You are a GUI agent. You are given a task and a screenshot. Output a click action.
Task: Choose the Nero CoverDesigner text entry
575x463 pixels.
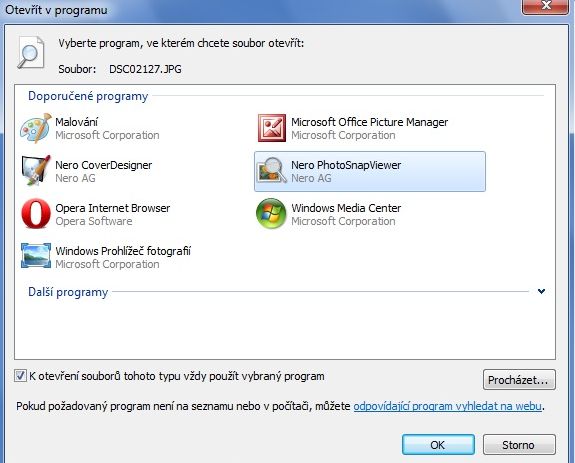coord(104,165)
